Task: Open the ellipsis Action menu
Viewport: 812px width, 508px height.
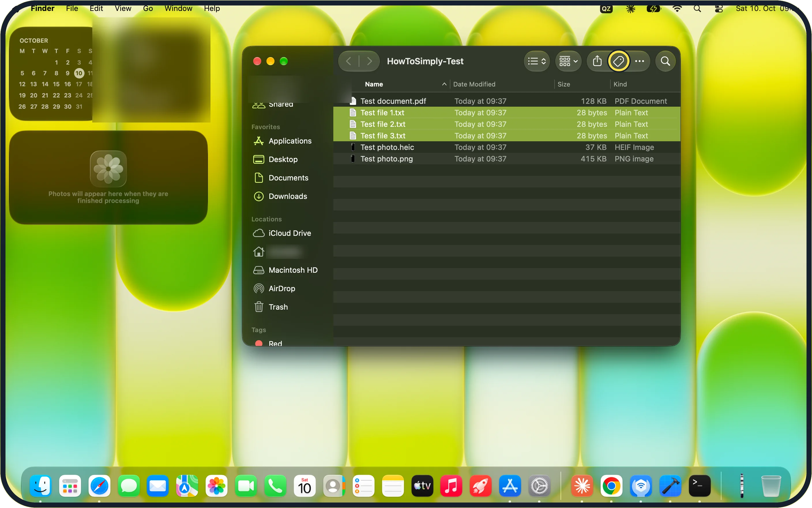Action: click(x=639, y=61)
